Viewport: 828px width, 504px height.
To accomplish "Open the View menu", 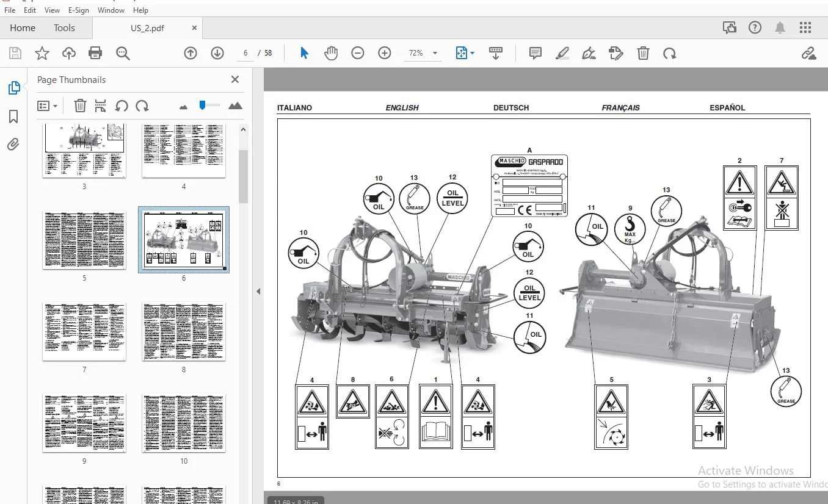I will 52,10.
